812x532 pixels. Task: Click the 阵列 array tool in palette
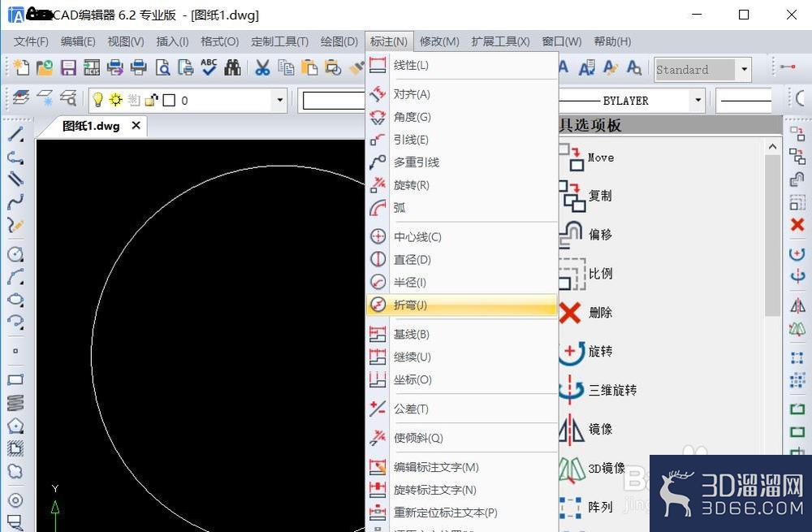pyautogui.click(x=571, y=507)
